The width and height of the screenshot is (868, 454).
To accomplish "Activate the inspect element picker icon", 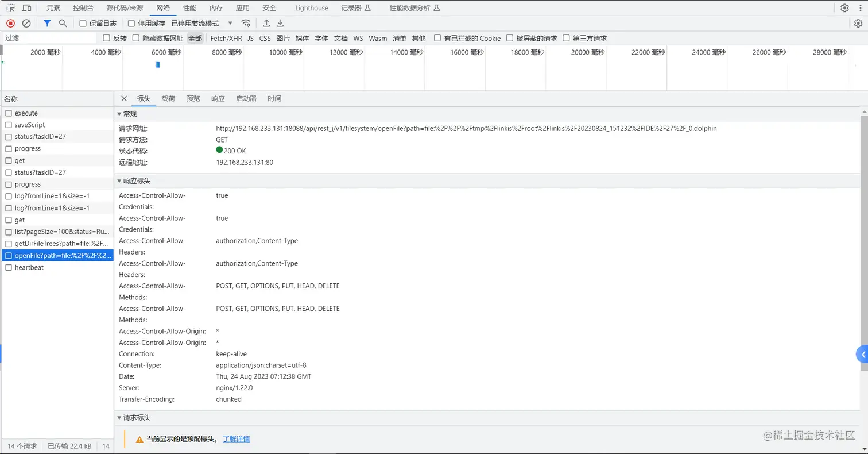I will pos(10,8).
